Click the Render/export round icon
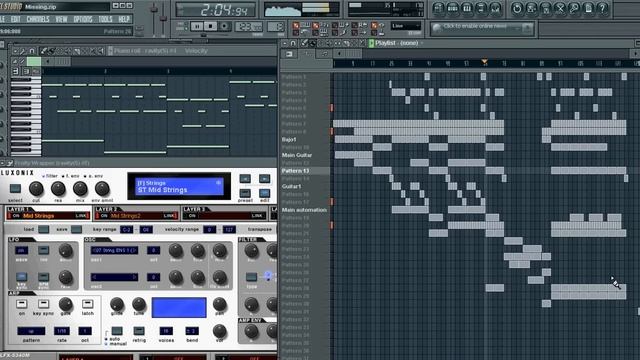 tap(545, 8)
